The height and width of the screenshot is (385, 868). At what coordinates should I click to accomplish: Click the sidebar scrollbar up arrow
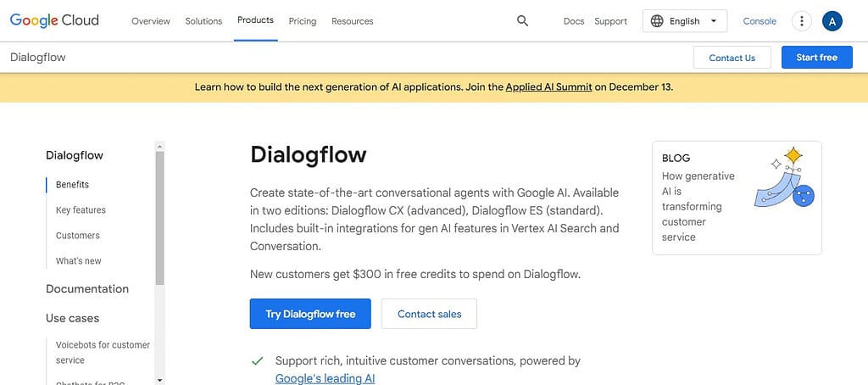click(159, 147)
